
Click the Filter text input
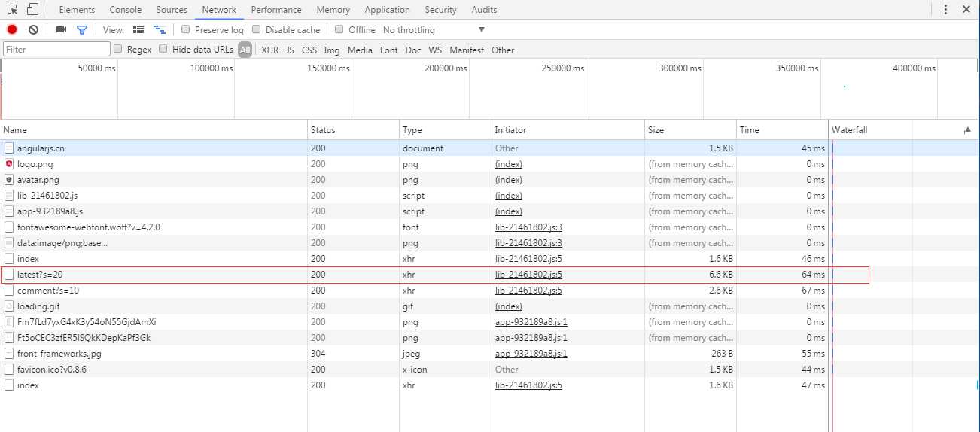point(56,49)
